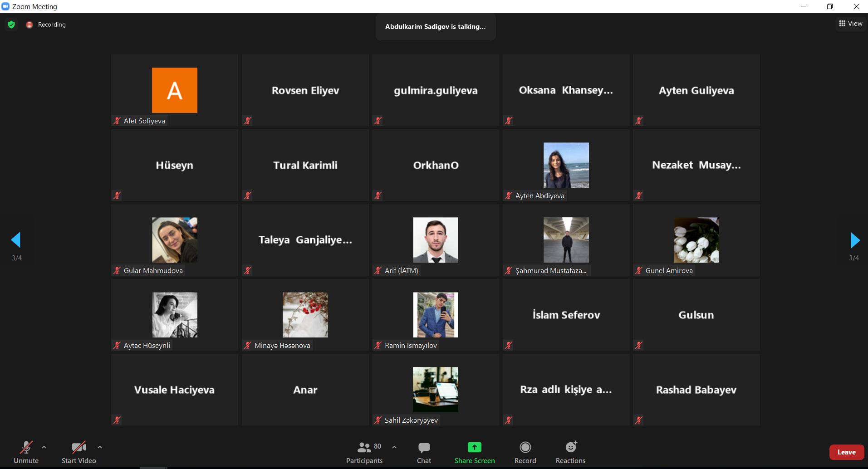Click Nezaket Musay's muted mic icon
This screenshot has width=868, height=469.
point(639,195)
